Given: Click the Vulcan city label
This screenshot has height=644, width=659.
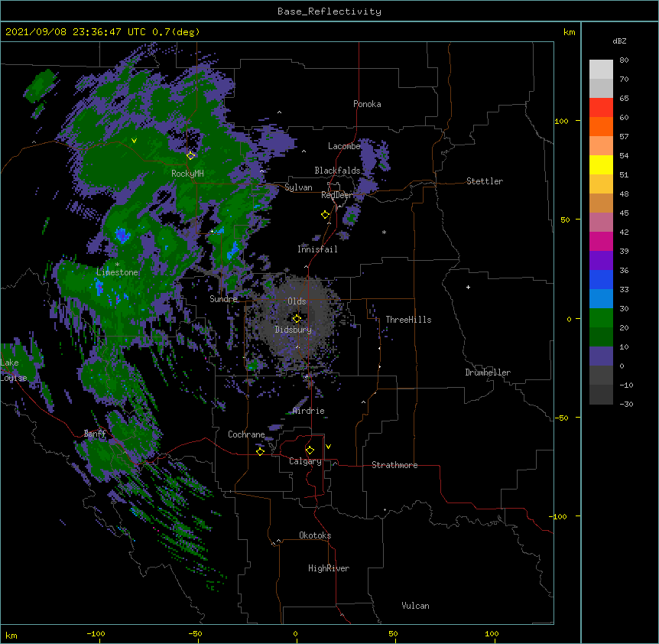Looking at the screenshot, I should (415, 606).
